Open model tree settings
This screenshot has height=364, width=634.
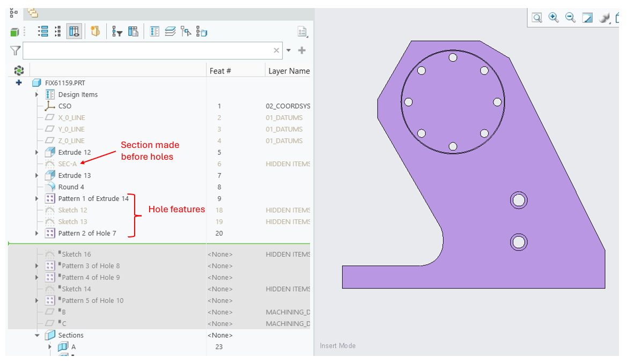pyautogui.click(x=302, y=32)
